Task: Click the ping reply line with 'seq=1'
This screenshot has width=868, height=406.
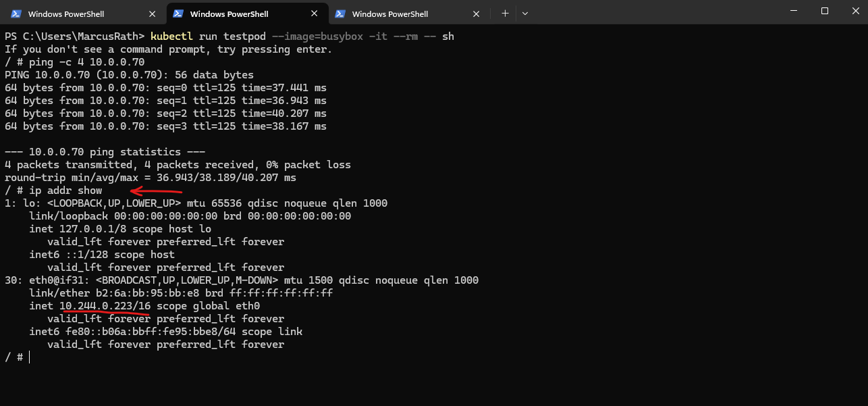Action: point(165,101)
